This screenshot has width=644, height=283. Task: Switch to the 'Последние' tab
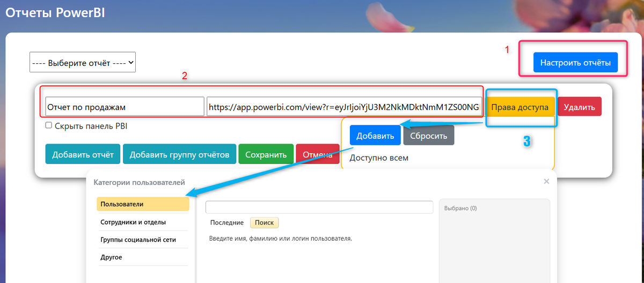tap(227, 222)
